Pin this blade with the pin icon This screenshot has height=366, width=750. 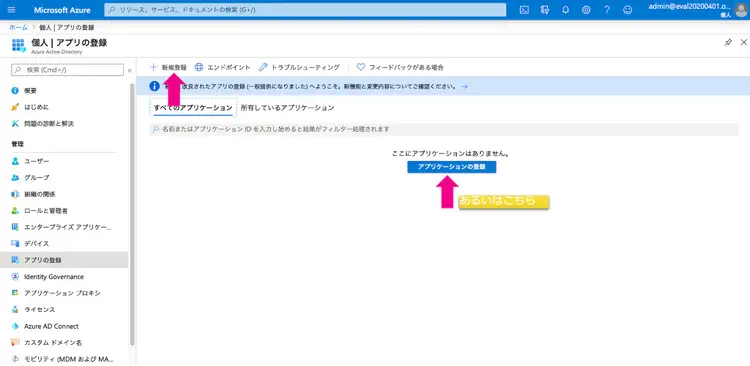tap(728, 43)
